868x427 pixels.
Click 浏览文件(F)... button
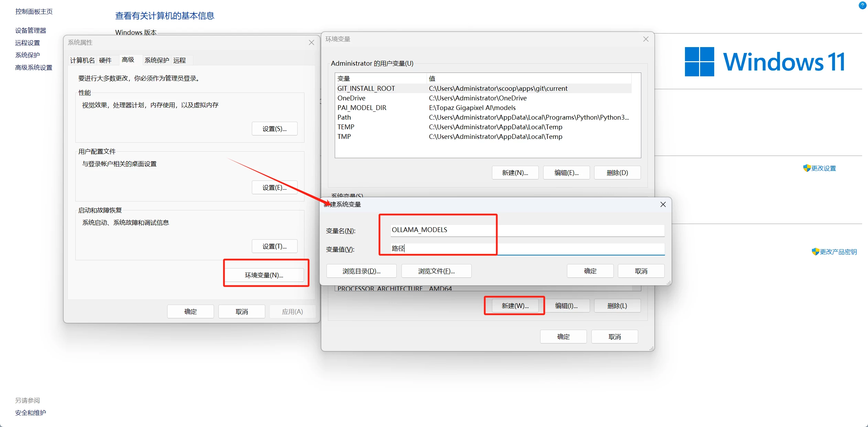[436, 271]
